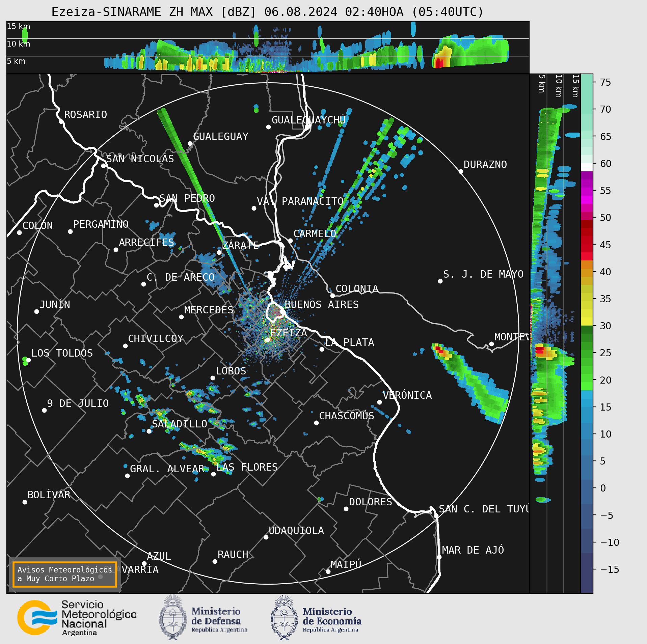Click the 9 DE JULIO label
The image size is (647, 644).
[x=78, y=403]
